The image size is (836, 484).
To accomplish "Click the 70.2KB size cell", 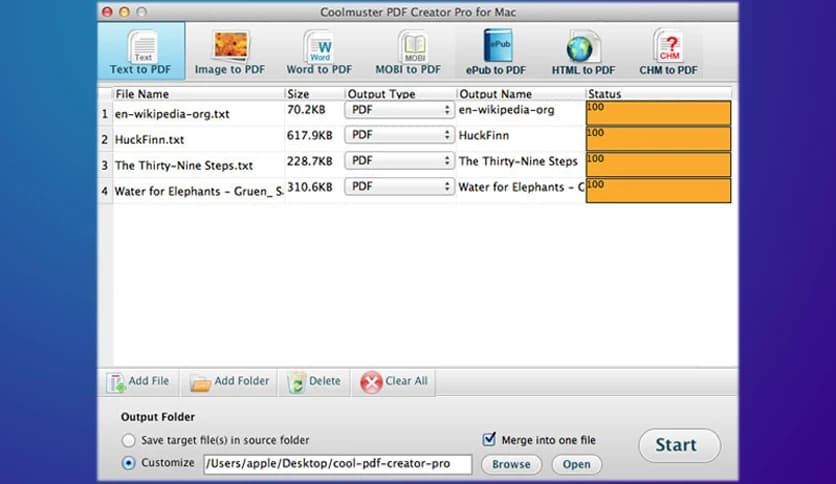I will tap(306, 110).
